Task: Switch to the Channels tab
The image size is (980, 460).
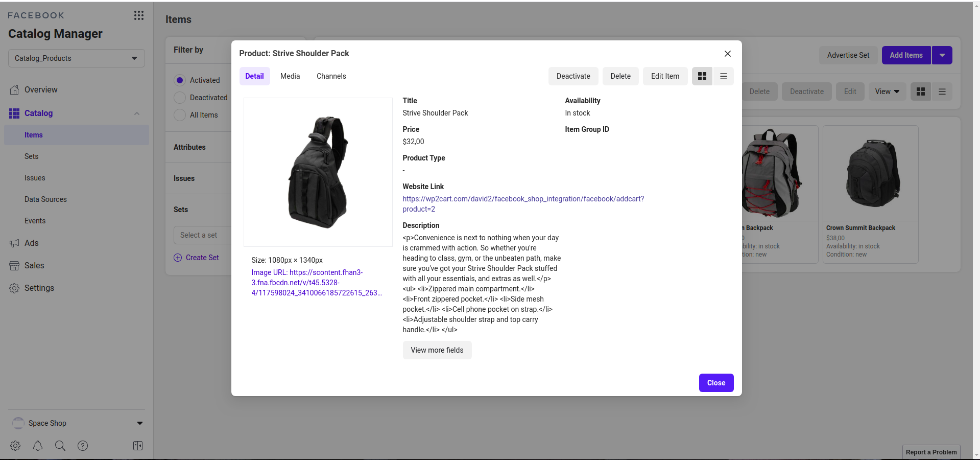Action: coord(331,76)
